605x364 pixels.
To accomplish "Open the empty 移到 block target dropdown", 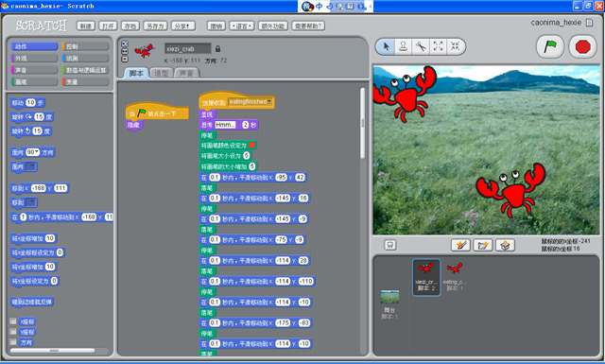I will 31,202.
